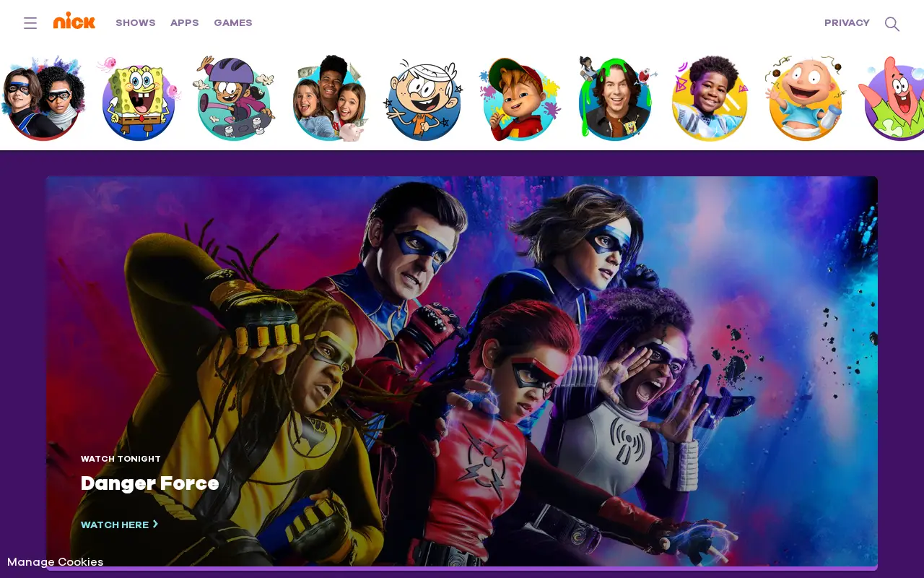This screenshot has width=924, height=578.
Task: Click the Danger Force hero banner image
Action: 462,372
